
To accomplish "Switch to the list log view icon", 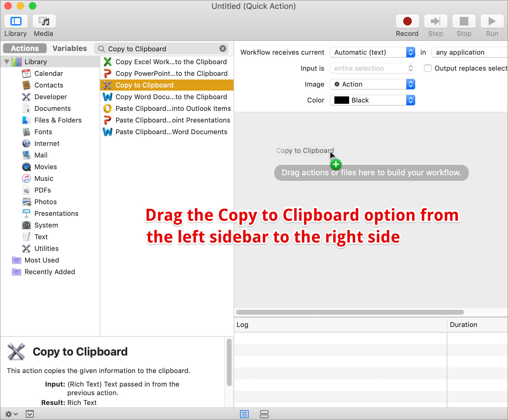I will pyautogui.click(x=244, y=414).
